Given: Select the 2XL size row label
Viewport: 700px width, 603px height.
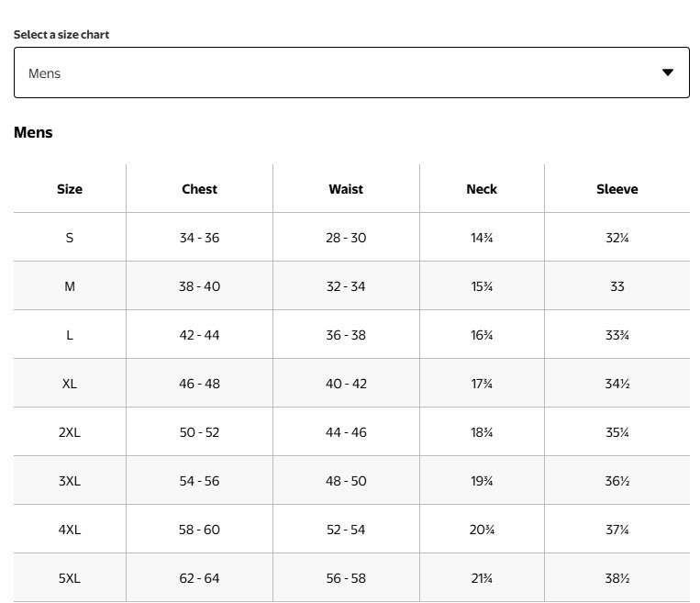Looking at the screenshot, I should click(70, 432).
